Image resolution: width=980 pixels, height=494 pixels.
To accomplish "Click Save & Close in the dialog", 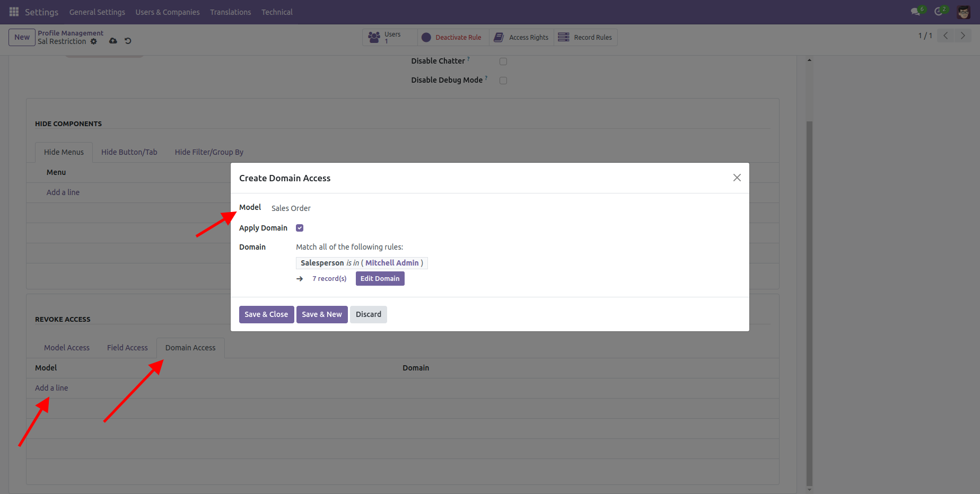I will click(266, 314).
